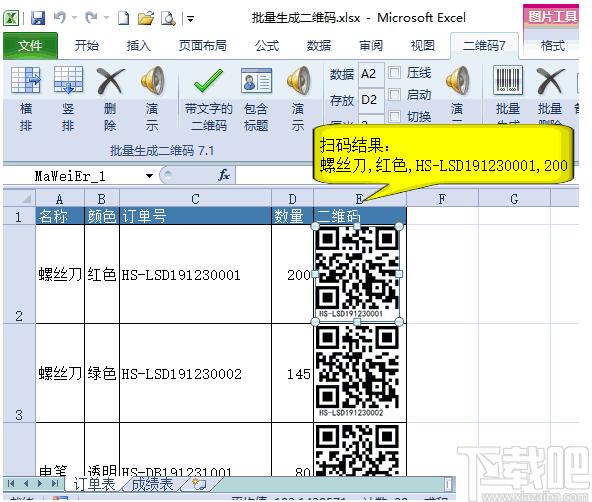
Task: Open print preview icon
Action: pos(168,18)
